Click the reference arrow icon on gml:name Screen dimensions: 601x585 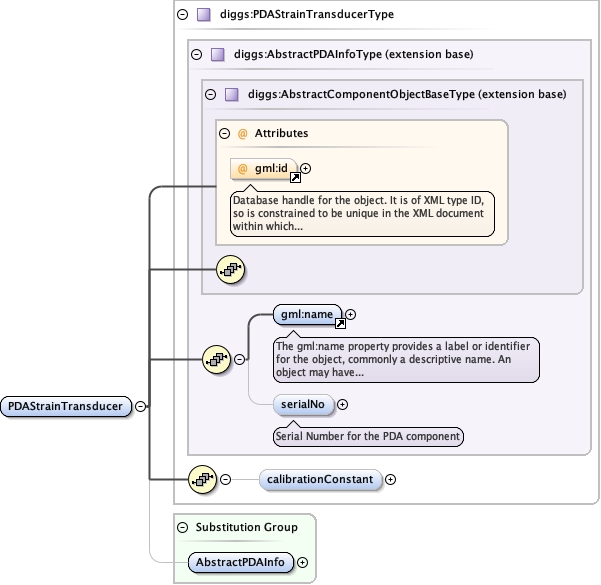(340, 323)
